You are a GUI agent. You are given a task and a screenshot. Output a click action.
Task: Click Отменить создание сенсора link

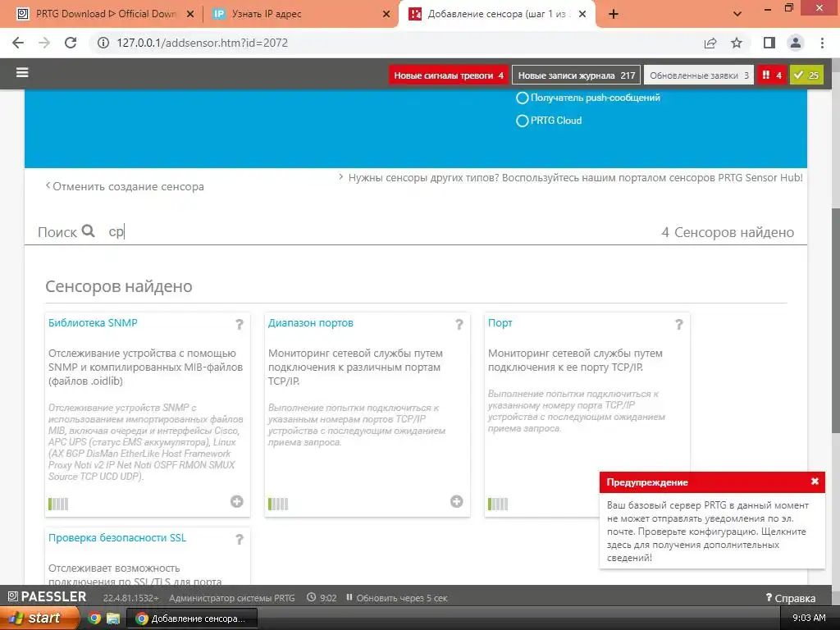coord(125,186)
